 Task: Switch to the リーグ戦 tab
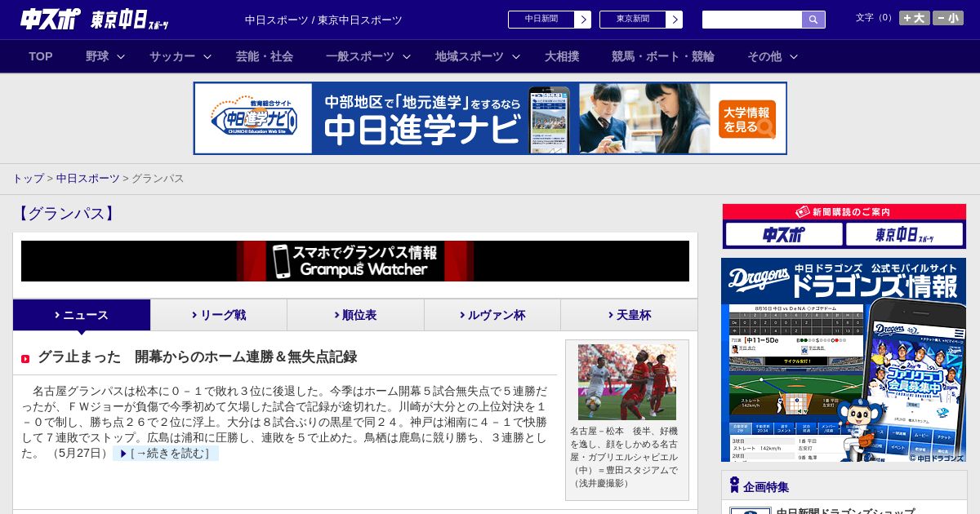219,315
